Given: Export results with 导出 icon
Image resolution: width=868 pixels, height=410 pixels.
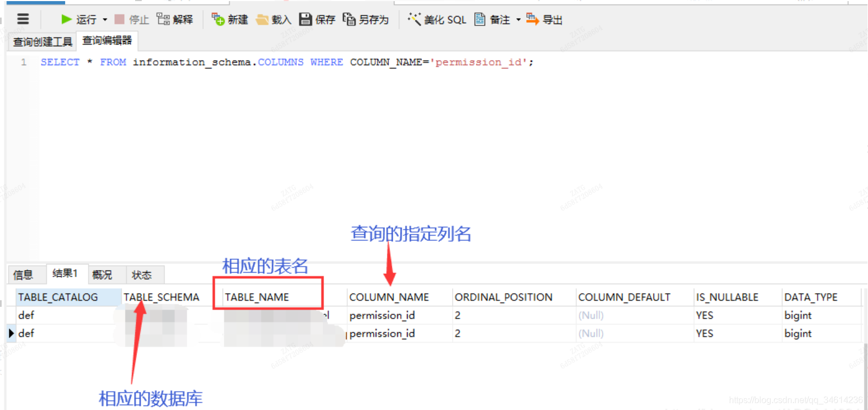Looking at the screenshot, I should click(532, 19).
